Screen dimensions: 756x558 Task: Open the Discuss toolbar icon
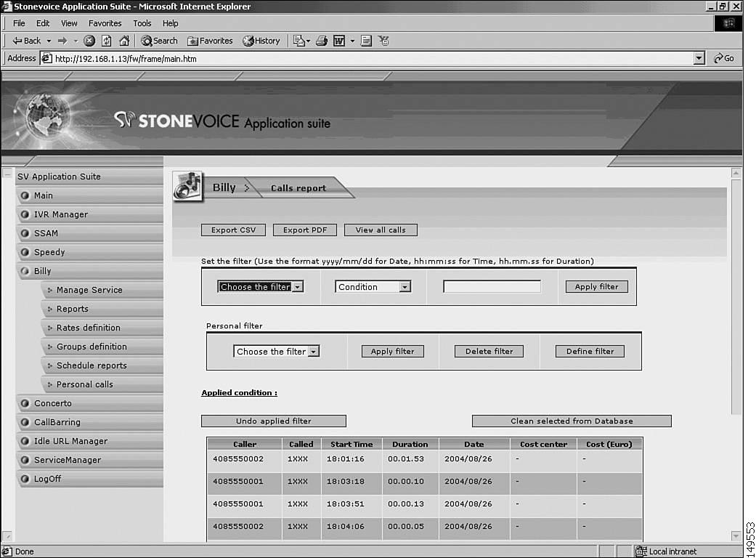pos(366,41)
